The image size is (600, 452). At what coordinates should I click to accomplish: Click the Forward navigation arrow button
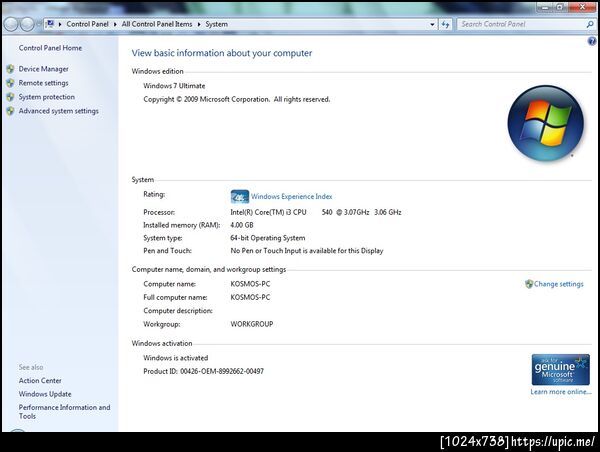pyautogui.click(x=27, y=24)
